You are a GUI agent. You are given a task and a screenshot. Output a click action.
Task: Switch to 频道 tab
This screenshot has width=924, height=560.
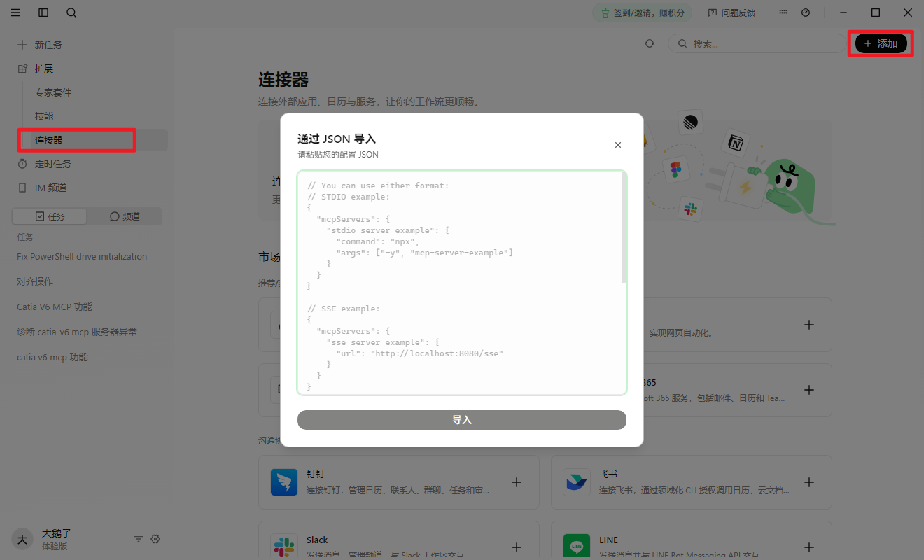click(125, 216)
